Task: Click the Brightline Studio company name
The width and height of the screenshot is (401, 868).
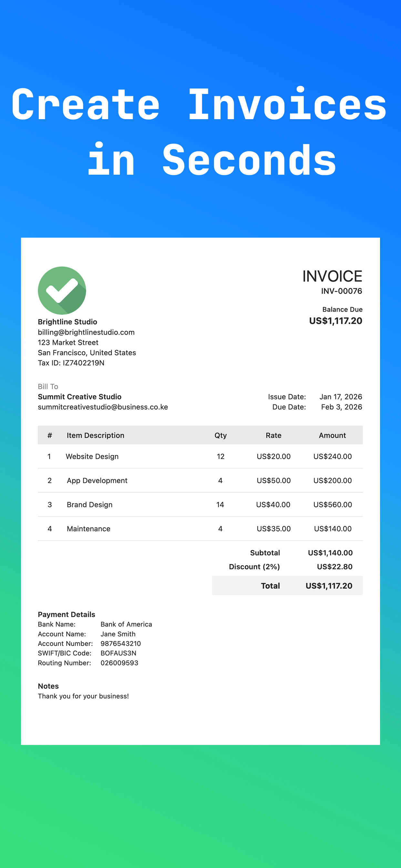Action: (x=67, y=322)
